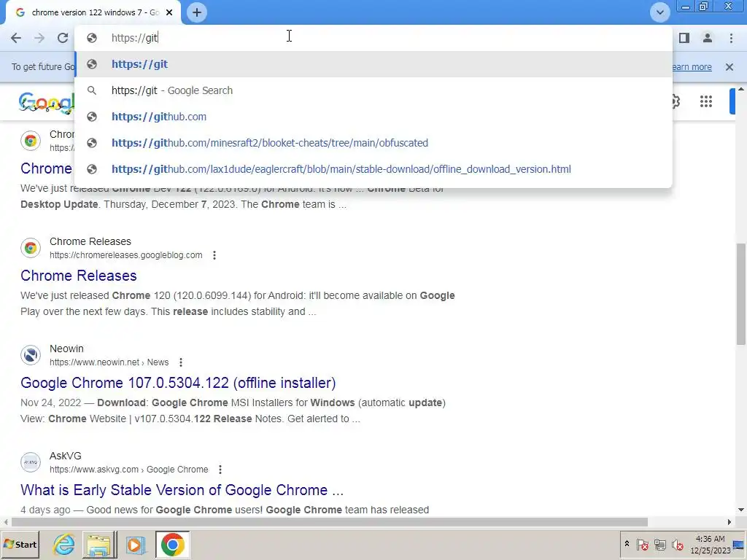
Task: Open the clock showing 4:36 AM
Action: (710, 544)
